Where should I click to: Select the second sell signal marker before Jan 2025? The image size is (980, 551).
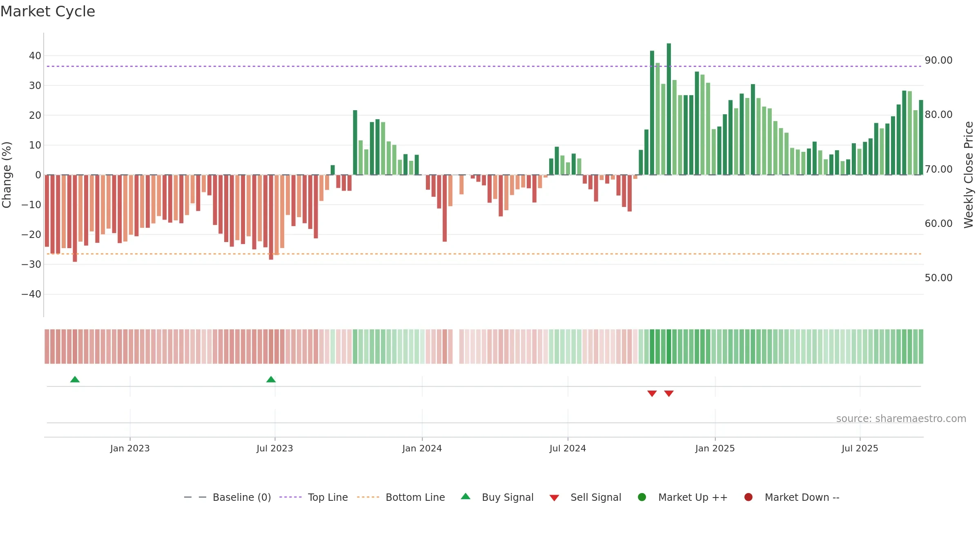pyautogui.click(x=669, y=393)
